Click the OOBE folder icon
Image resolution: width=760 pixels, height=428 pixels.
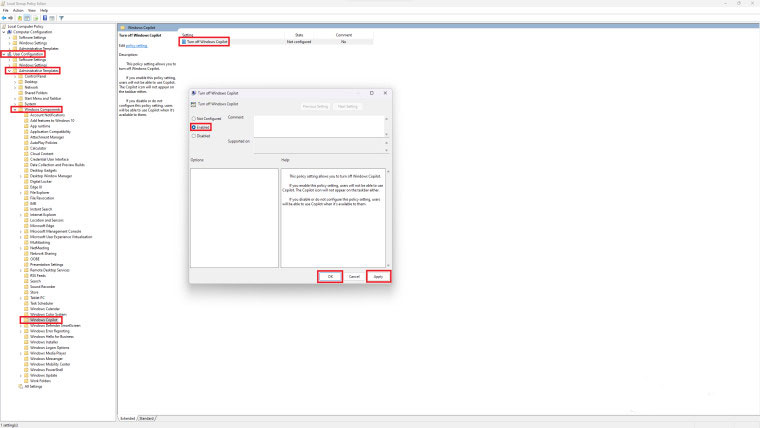pos(26,259)
